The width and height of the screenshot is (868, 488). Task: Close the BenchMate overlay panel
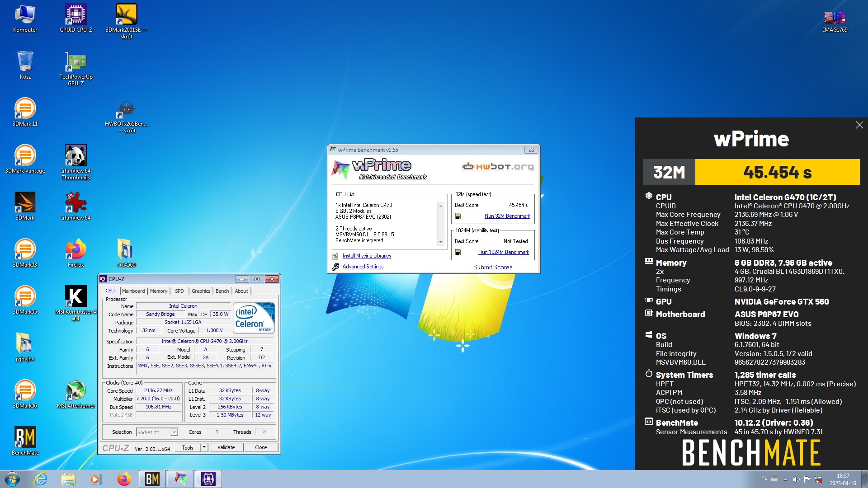pos(859,125)
